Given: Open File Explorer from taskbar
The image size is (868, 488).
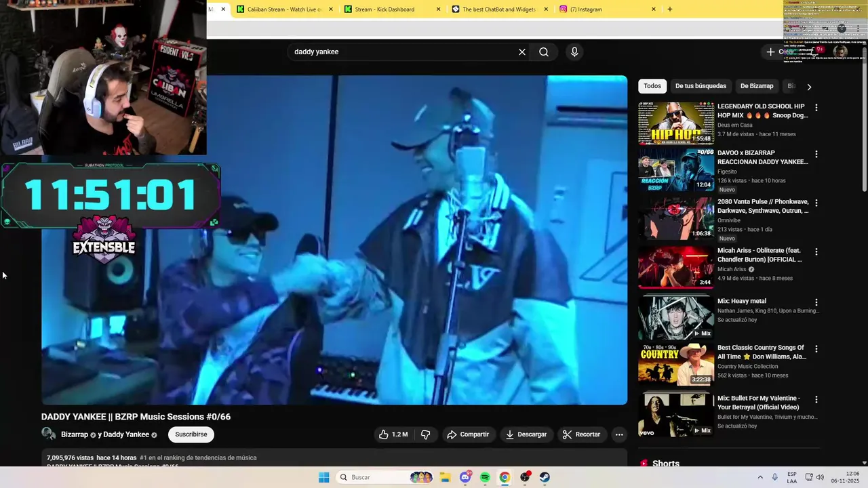Looking at the screenshot, I should 445,477.
